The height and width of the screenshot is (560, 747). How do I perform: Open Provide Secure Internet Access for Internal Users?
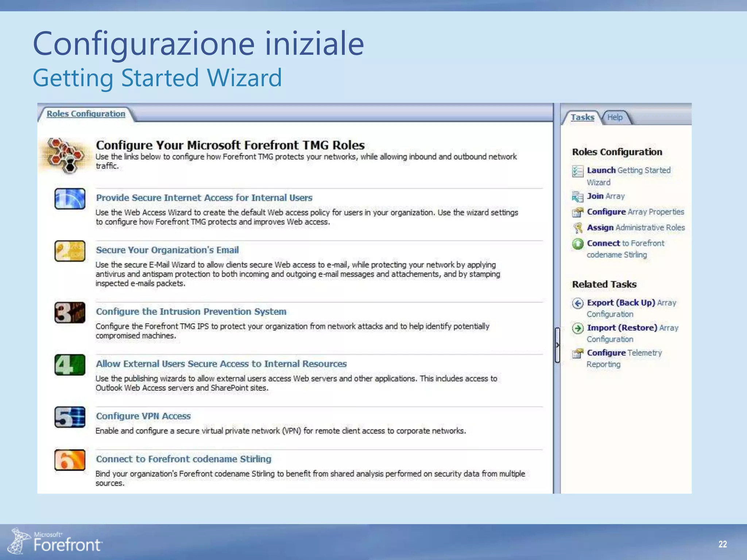[204, 198]
